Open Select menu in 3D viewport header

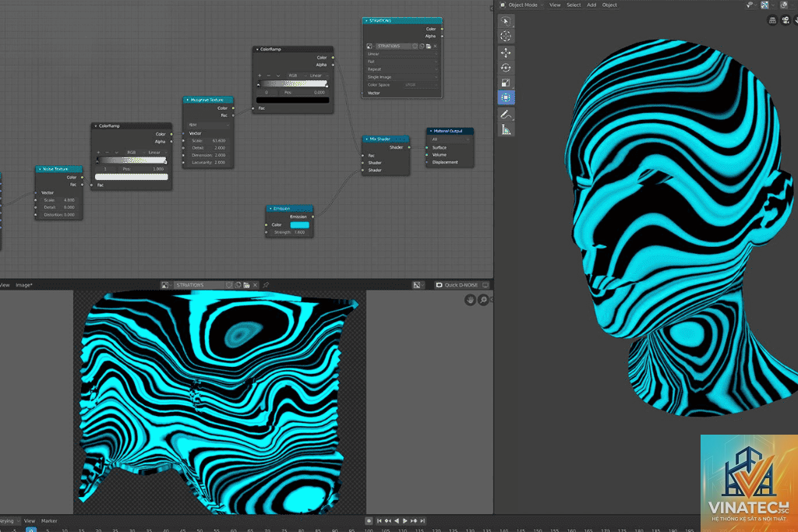pos(574,5)
